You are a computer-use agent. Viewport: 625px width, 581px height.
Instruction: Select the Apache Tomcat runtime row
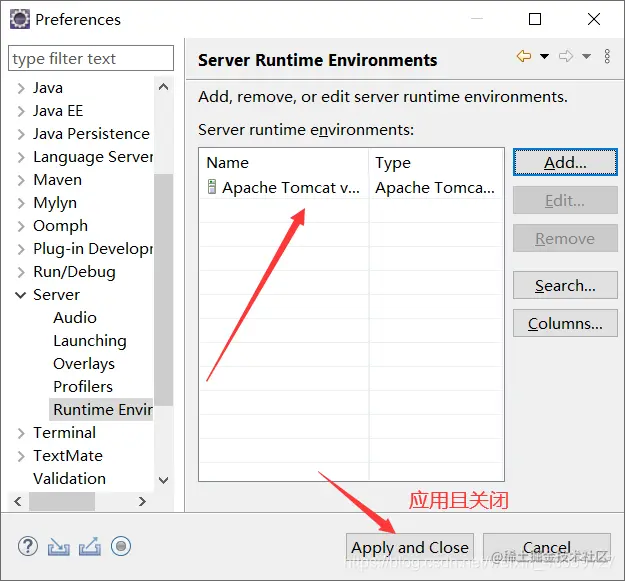[351, 187]
